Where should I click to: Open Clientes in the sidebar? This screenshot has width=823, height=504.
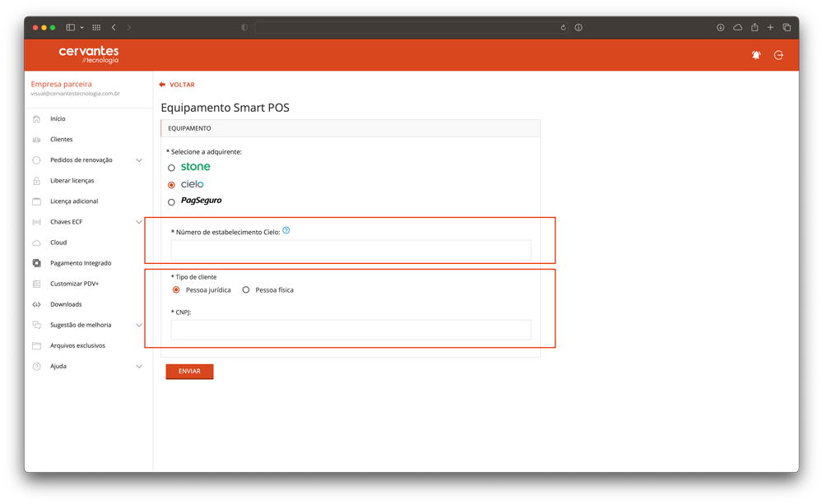[62, 140]
